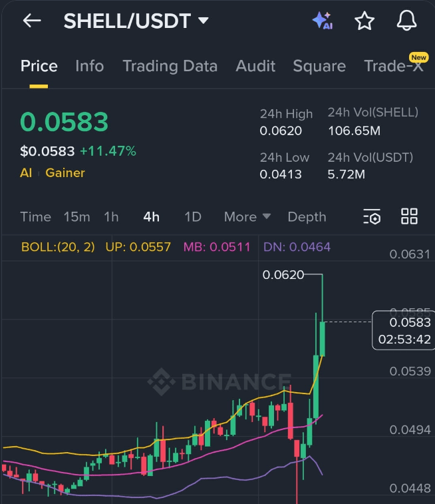Tap the AI category tag
435x504 pixels.
(26, 173)
